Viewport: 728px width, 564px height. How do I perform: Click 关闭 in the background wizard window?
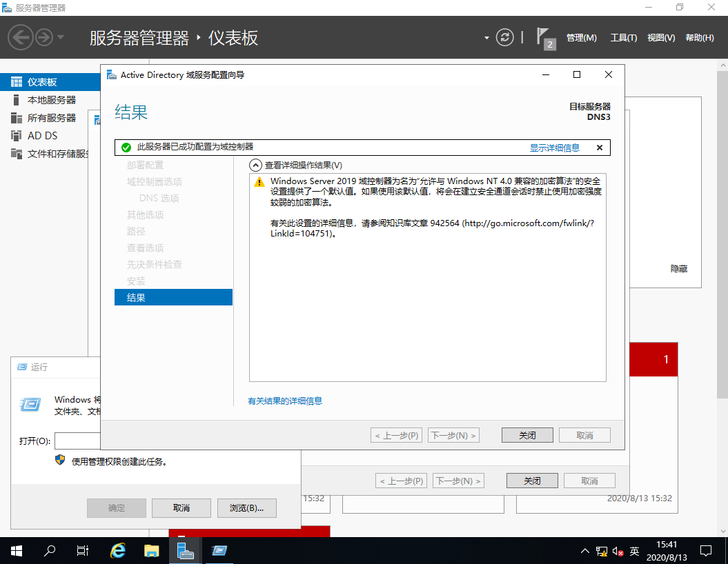pos(532,481)
